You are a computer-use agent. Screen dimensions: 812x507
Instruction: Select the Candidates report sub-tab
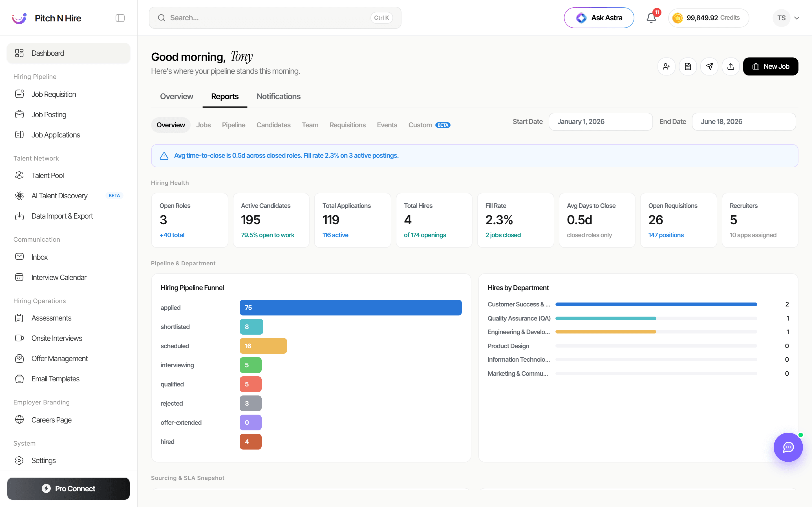273,125
